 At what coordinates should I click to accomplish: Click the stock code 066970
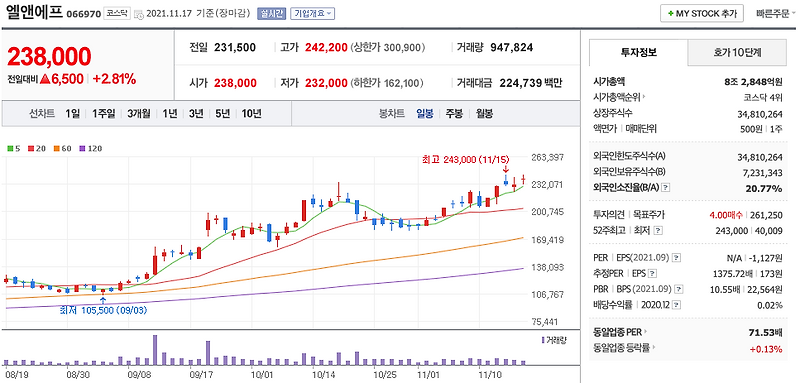pyautogui.click(x=84, y=14)
